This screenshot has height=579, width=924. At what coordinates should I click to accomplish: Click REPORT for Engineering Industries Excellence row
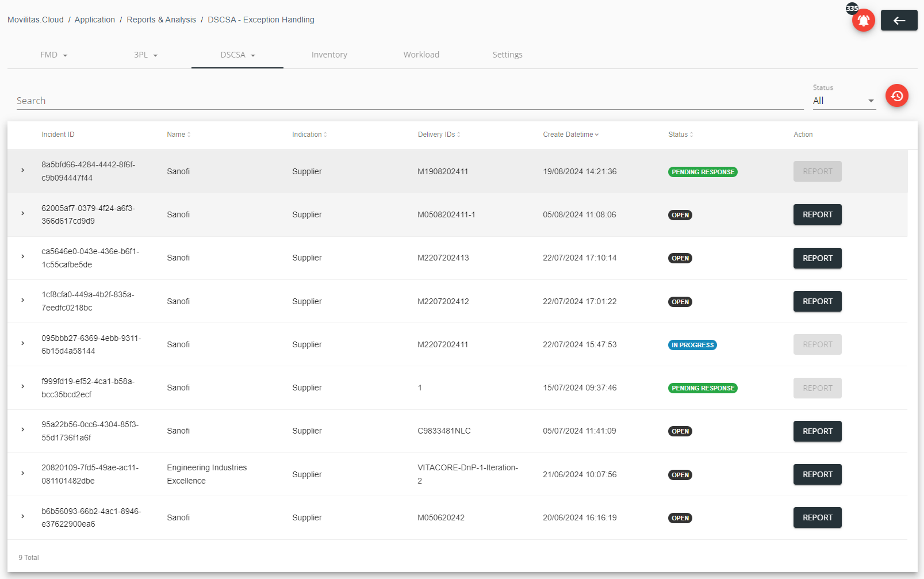817,474
